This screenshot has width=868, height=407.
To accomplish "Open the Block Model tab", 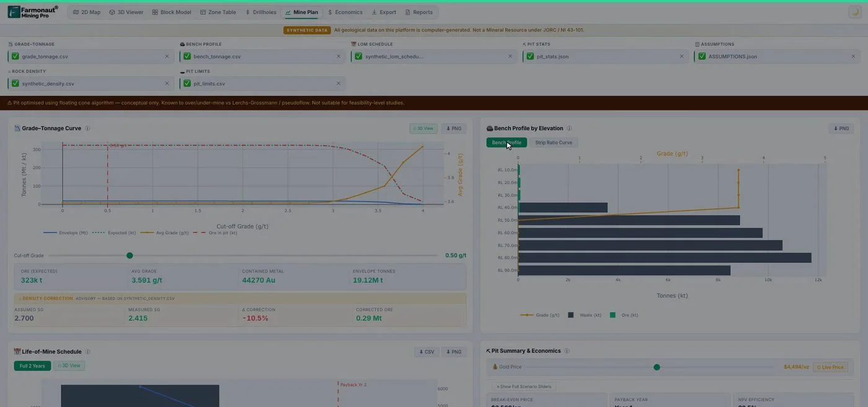I will [x=172, y=12].
